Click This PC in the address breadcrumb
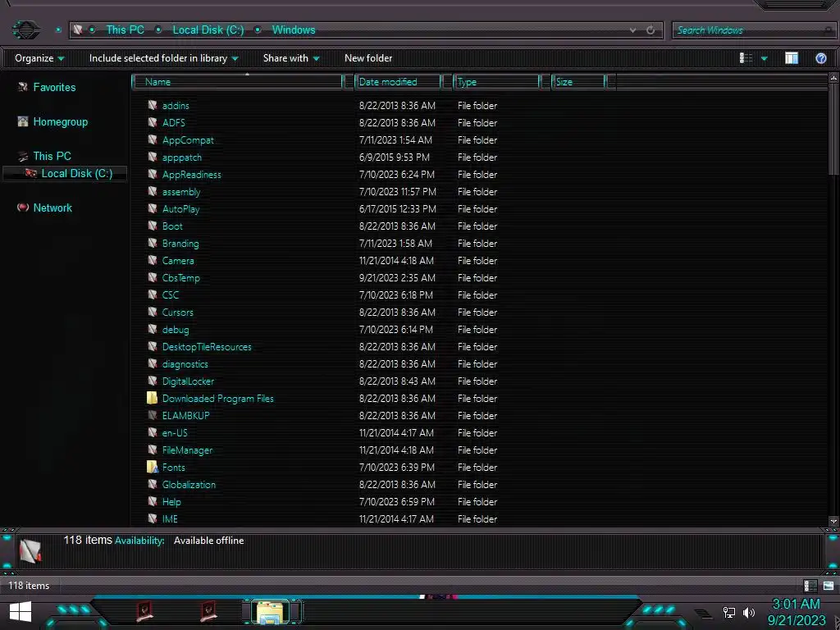 (x=125, y=30)
